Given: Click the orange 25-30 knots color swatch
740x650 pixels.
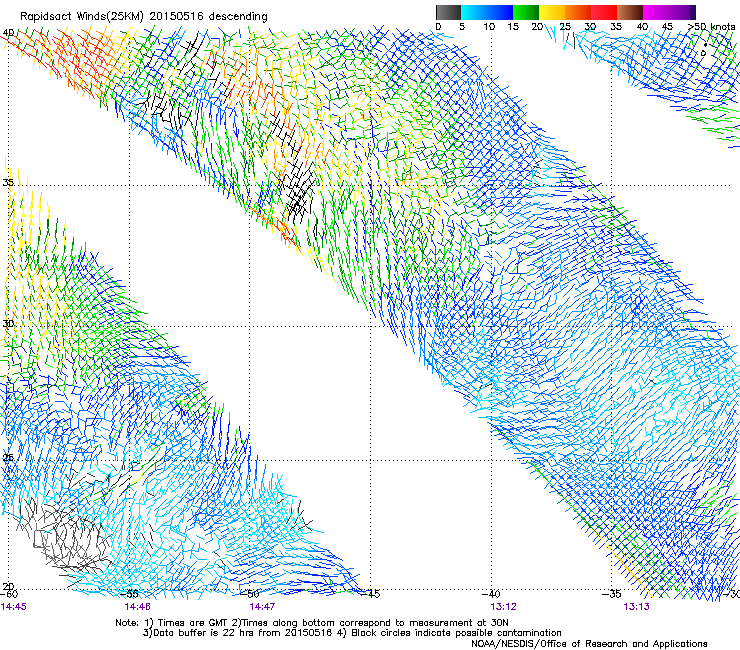Looking at the screenshot, I should pyautogui.click(x=578, y=12).
